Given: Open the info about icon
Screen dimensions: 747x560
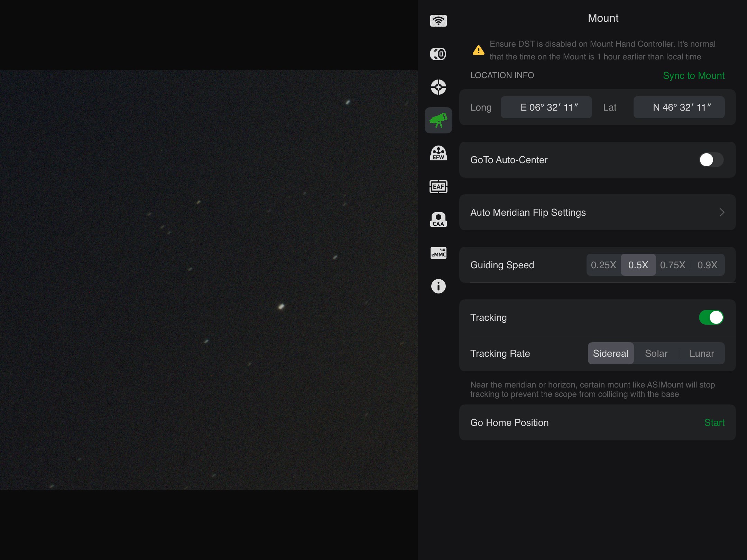Looking at the screenshot, I should (x=438, y=286).
